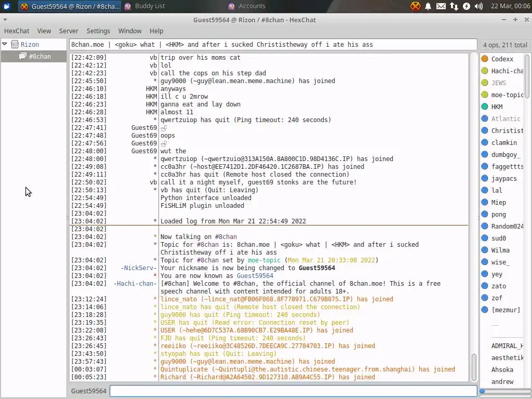The image size is (532, 399).
Task: Select the Rizon server entry
Action: 30,45
